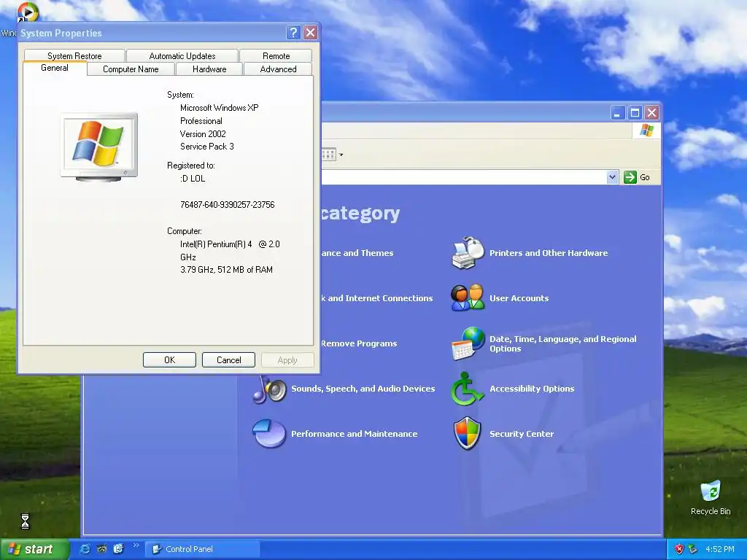Click the Windows XP monitor logo image

[x=99, y=147]
